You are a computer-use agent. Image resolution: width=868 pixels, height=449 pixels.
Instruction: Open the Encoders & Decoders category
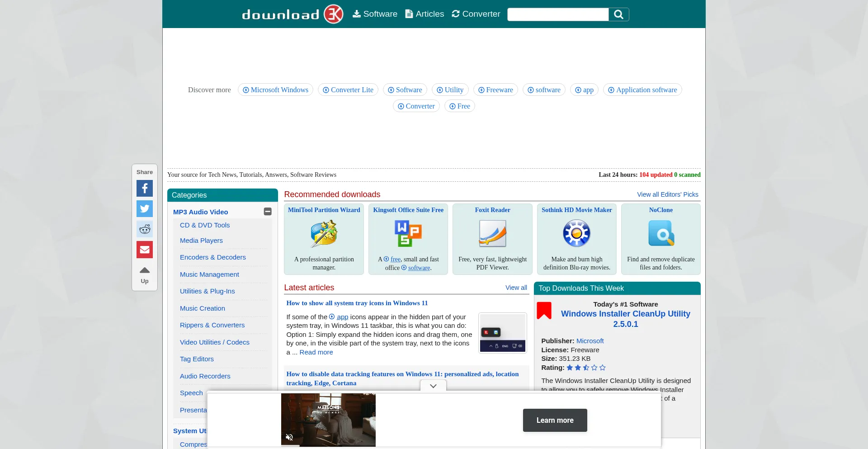click(x=213, y=257)
